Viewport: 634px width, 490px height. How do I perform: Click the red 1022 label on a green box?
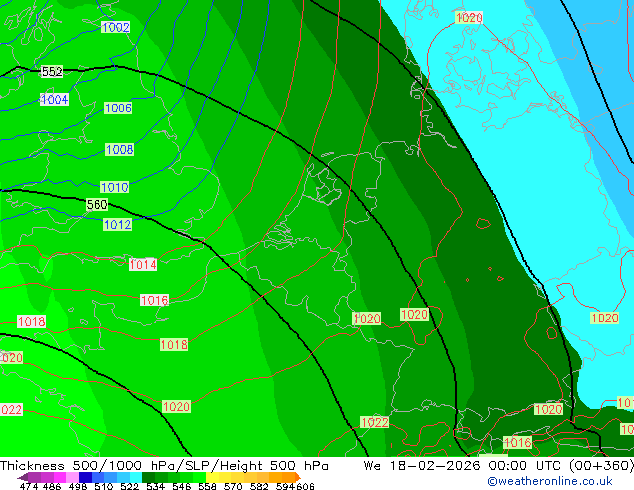[374, 422]
